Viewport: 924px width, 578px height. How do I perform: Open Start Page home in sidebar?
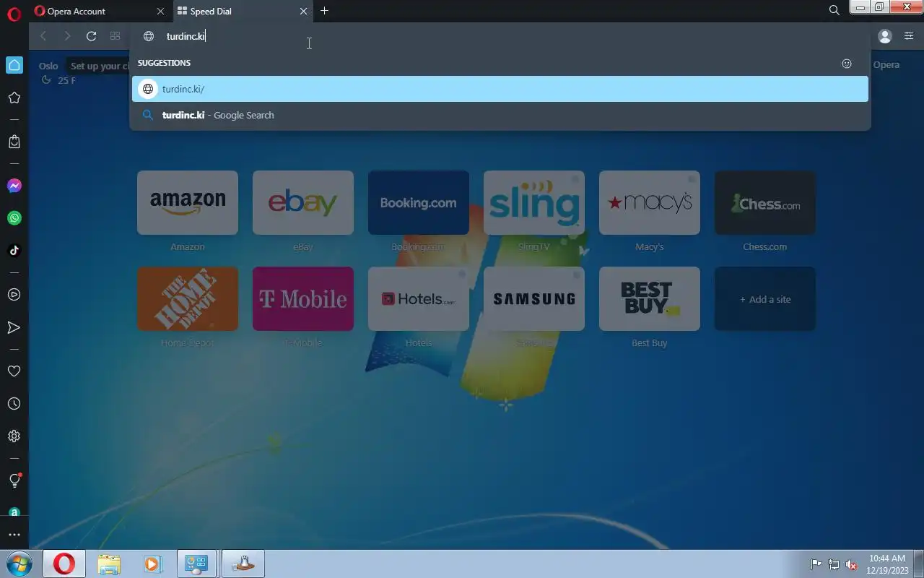(14, 65)
